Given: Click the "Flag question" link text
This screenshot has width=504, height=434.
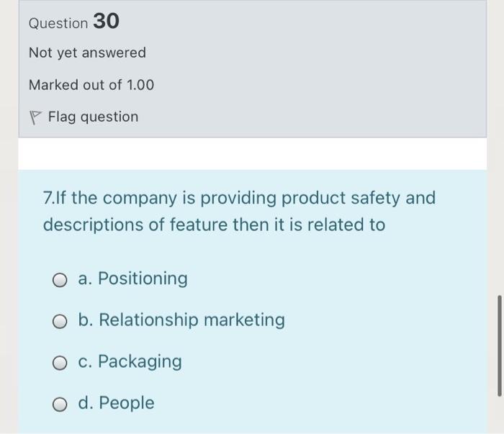Looking at the screenshot, I should click(x=93, y=117).
